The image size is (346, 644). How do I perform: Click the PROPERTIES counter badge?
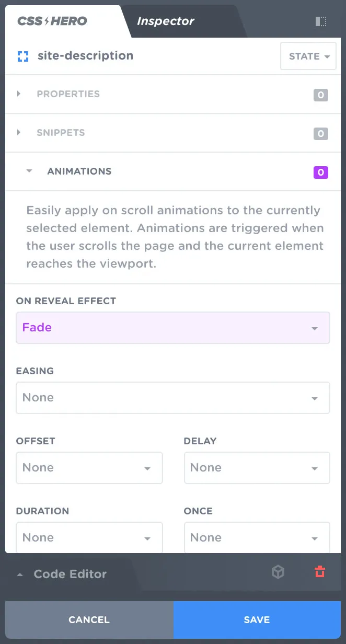(321, 95)
